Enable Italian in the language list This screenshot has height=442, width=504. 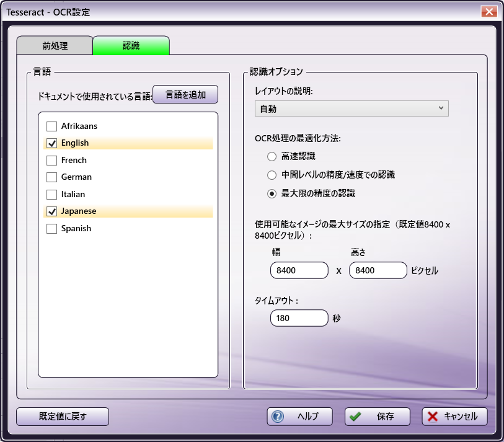(x=51, y=195)
